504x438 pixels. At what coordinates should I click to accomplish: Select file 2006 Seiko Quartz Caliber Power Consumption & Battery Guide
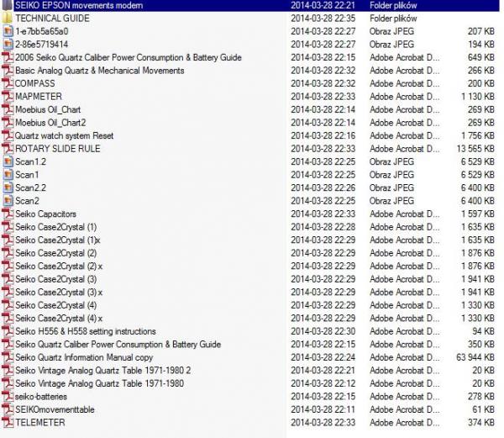click(x=129, y=57)
